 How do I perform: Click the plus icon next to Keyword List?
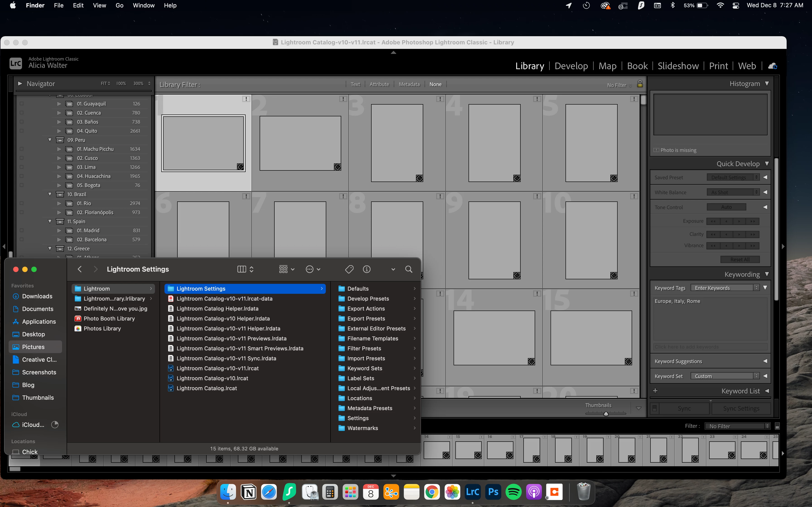click(x=655, y=391)
